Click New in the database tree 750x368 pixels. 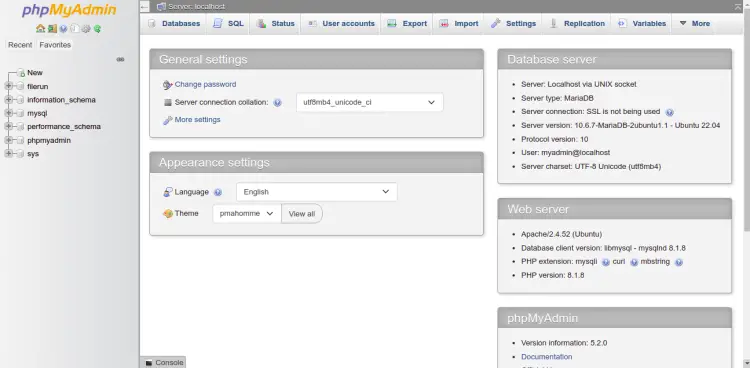35,73
